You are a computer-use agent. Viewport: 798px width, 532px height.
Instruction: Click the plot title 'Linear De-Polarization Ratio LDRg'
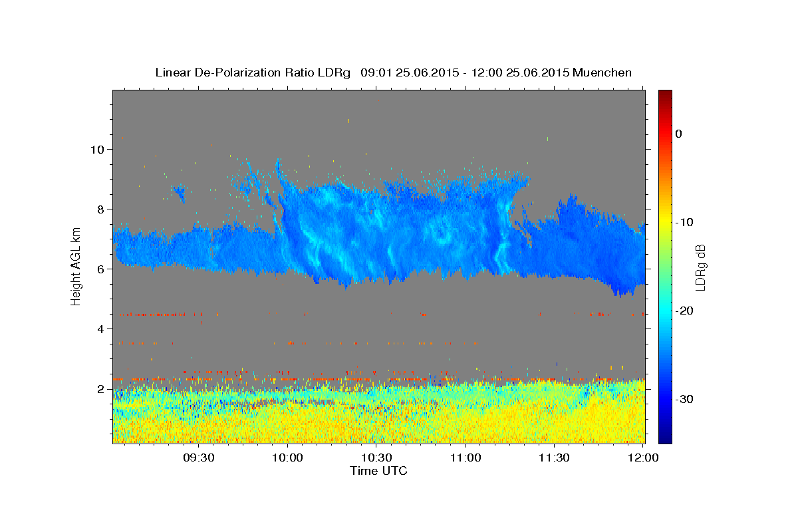252,72
